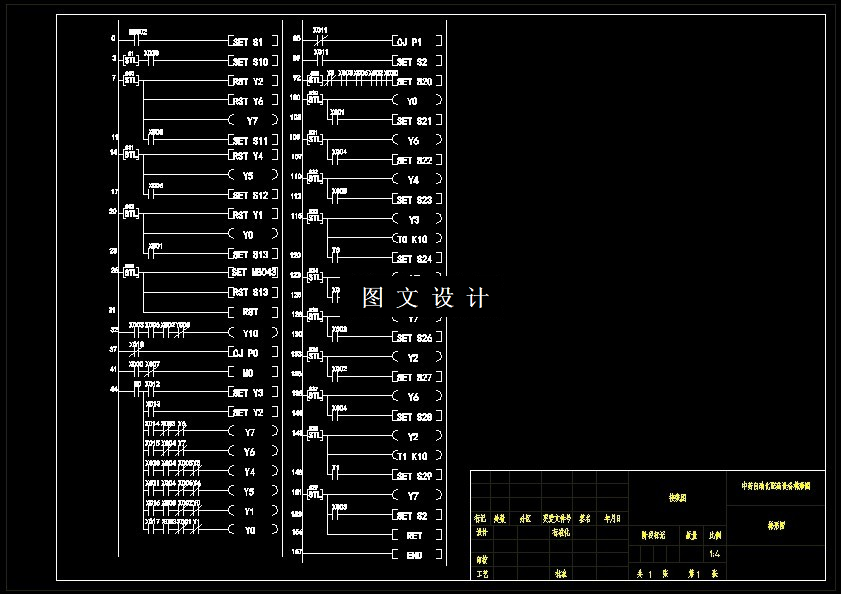Select the T1 K10 timer coil

tap(417, 456)
